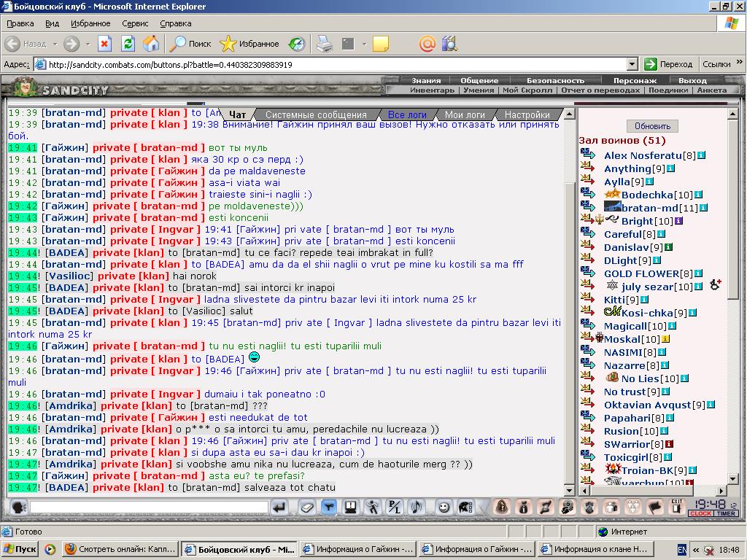The image size is (747, 560).
Task: Open Инвентарь link in game menu
Action: pyautogui.click(x=432, y=90)
